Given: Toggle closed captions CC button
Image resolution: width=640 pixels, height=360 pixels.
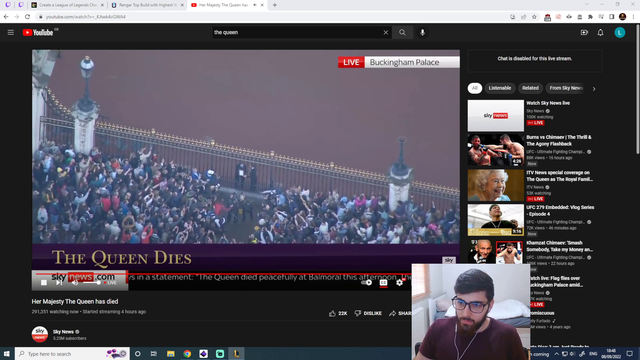Looking at the screenshot, I should click(383, 282).
